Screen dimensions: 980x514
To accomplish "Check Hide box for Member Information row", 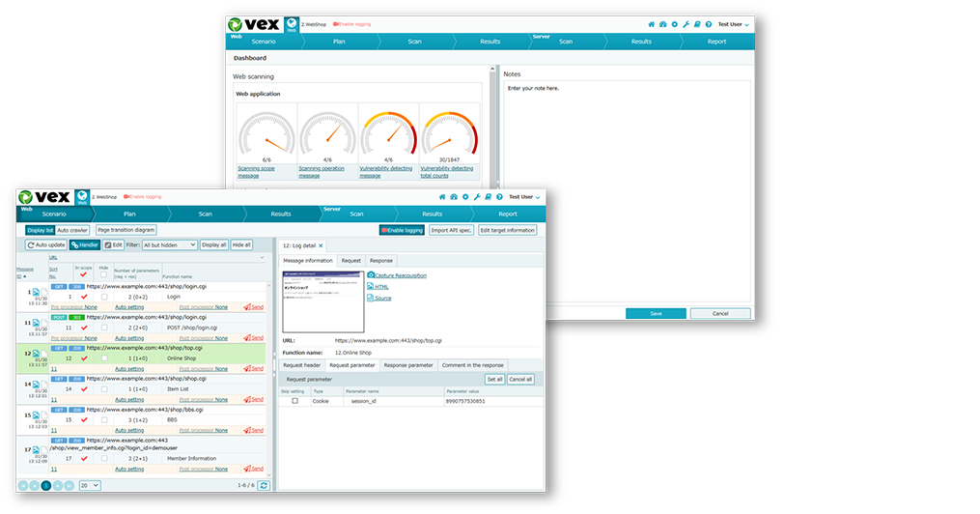I will [x=104, y=458].
